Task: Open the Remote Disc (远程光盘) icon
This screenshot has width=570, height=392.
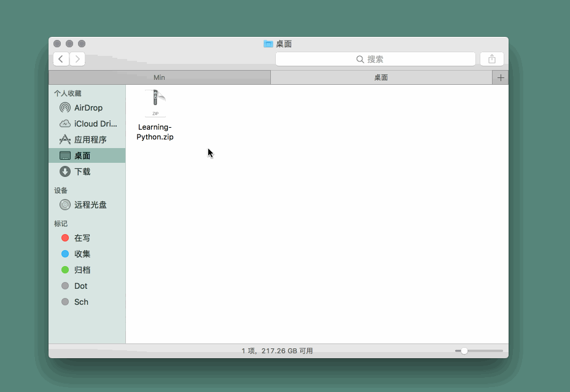Action: click(65, 205)
